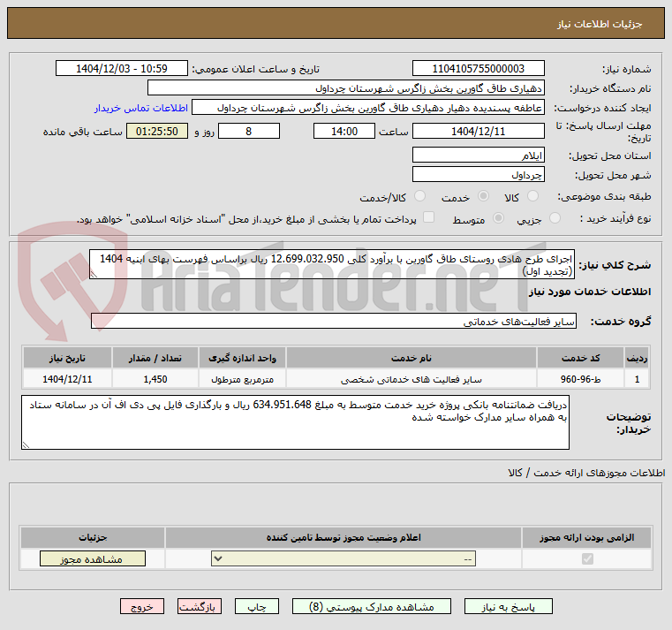
Task: Click the طبقه بندی موضوعی label
Action: tap(604, 196)
